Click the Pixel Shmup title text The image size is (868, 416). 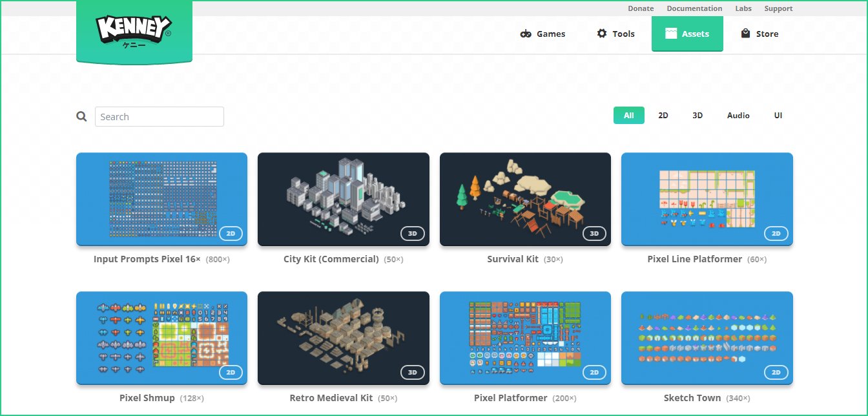tap(147, 398)
